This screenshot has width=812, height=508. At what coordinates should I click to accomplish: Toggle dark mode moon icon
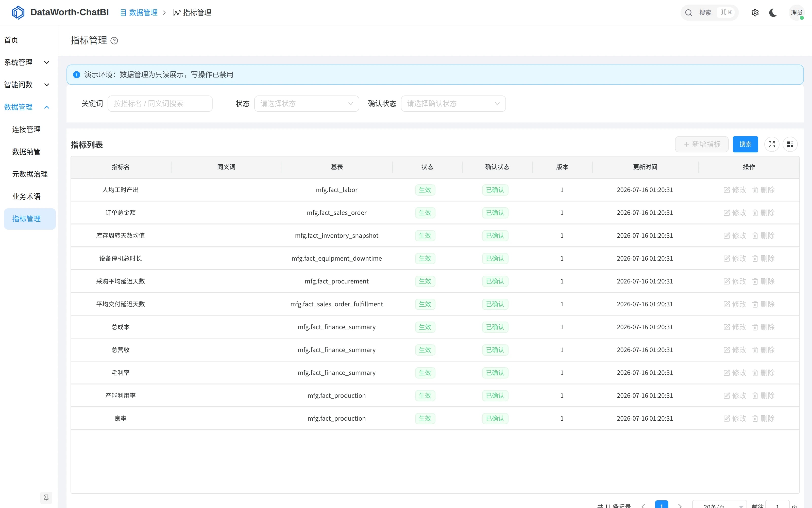click(x=773, y=13)
